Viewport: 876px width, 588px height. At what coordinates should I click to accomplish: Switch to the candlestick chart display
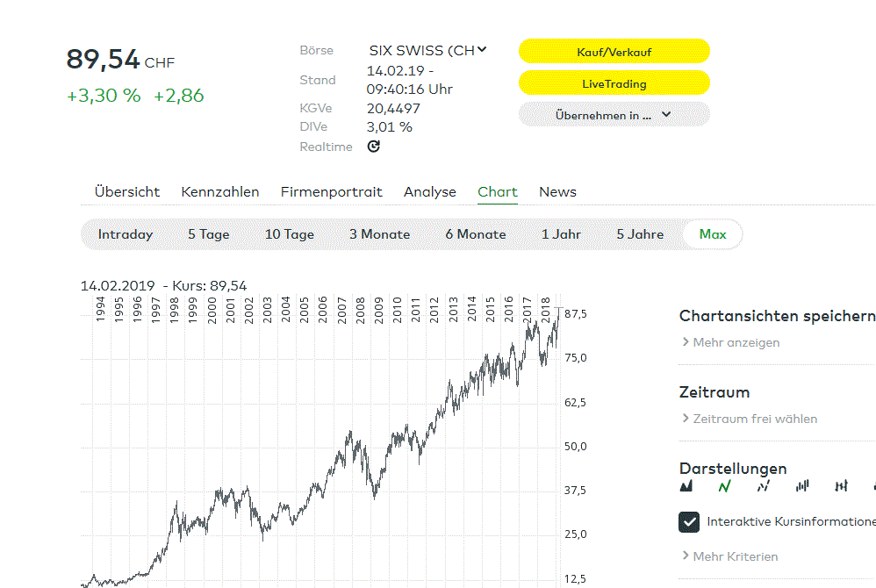click(x=802, y=486)
